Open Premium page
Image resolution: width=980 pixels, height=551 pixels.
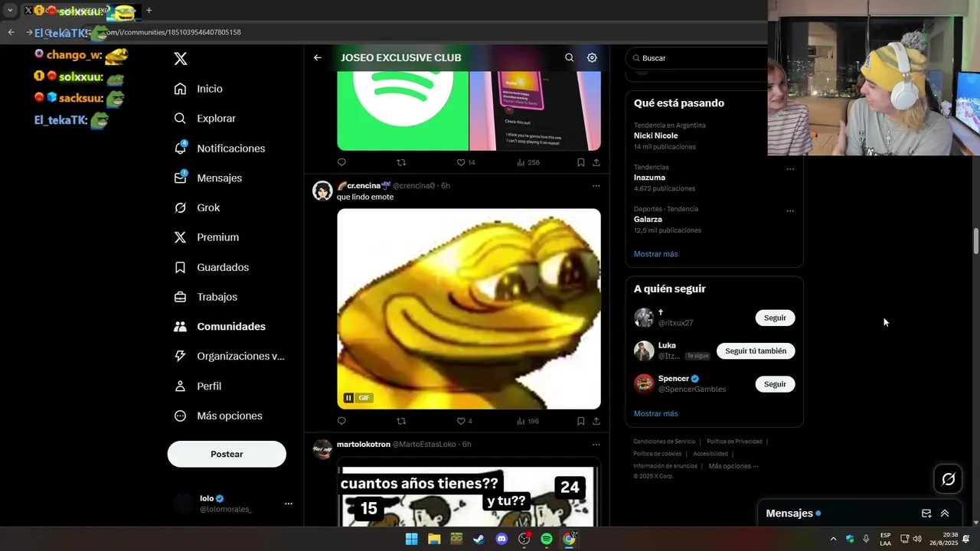pyautogui.click(x=206, y=237)
